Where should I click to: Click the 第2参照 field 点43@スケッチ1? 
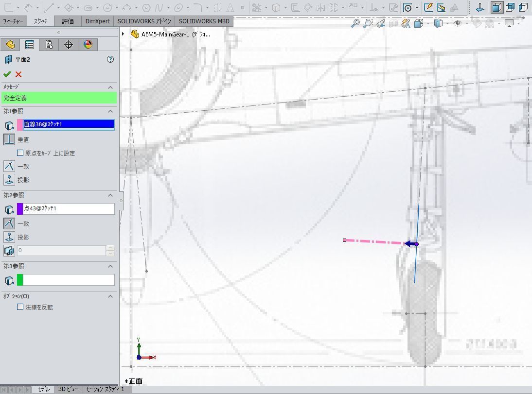69,208
